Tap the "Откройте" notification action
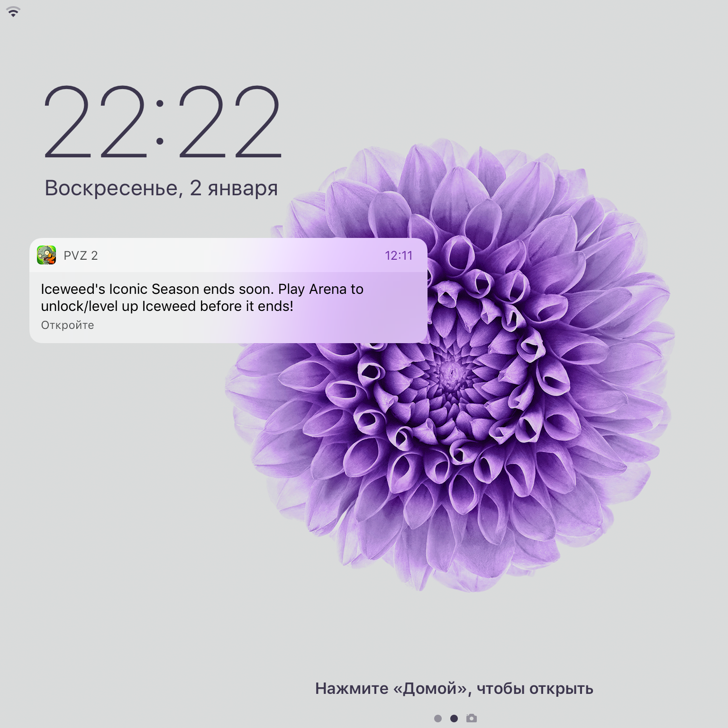The width and height of the screenshot is (728, 728). (67, 325)
